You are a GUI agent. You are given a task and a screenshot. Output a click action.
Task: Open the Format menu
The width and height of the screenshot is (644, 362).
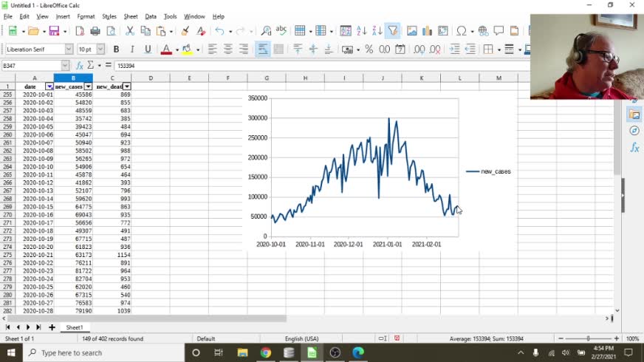tap(86, 16)
